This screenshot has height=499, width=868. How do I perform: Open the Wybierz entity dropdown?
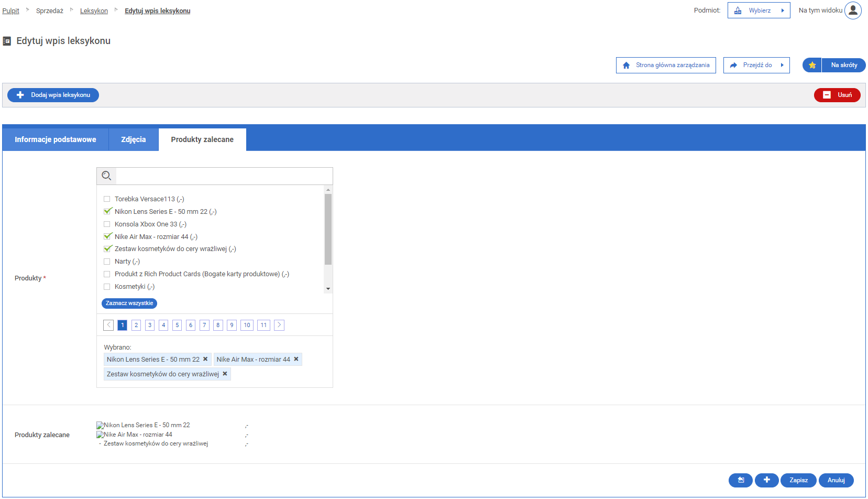(x=759, y=10)
